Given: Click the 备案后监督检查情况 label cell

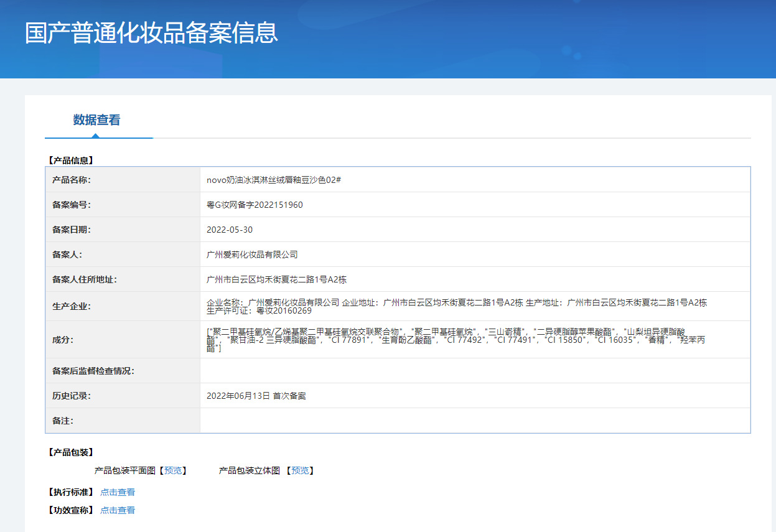Looking at the screenshot, I should click(123, 371).
